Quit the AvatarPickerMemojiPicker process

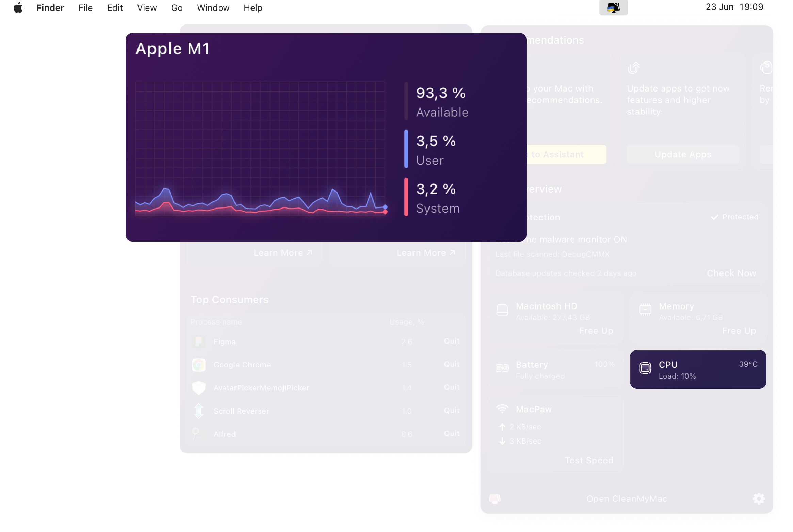[x=452, y=387]
